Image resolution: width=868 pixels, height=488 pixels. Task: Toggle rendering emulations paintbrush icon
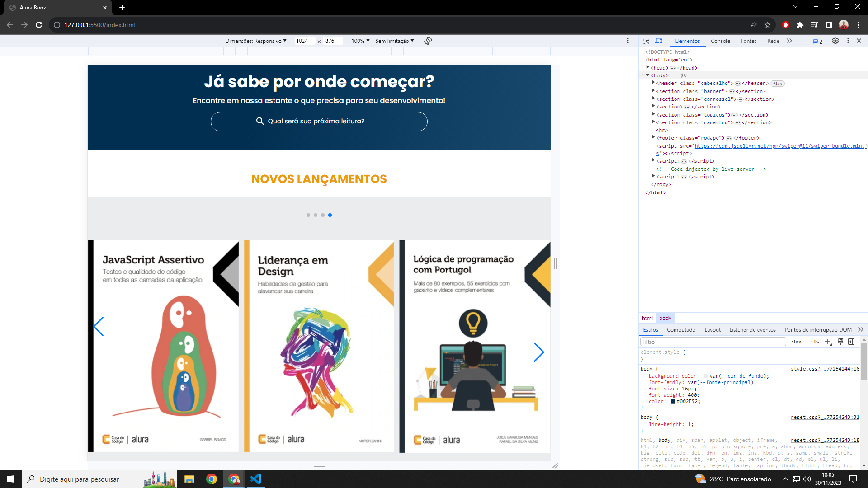coord(840,342)
